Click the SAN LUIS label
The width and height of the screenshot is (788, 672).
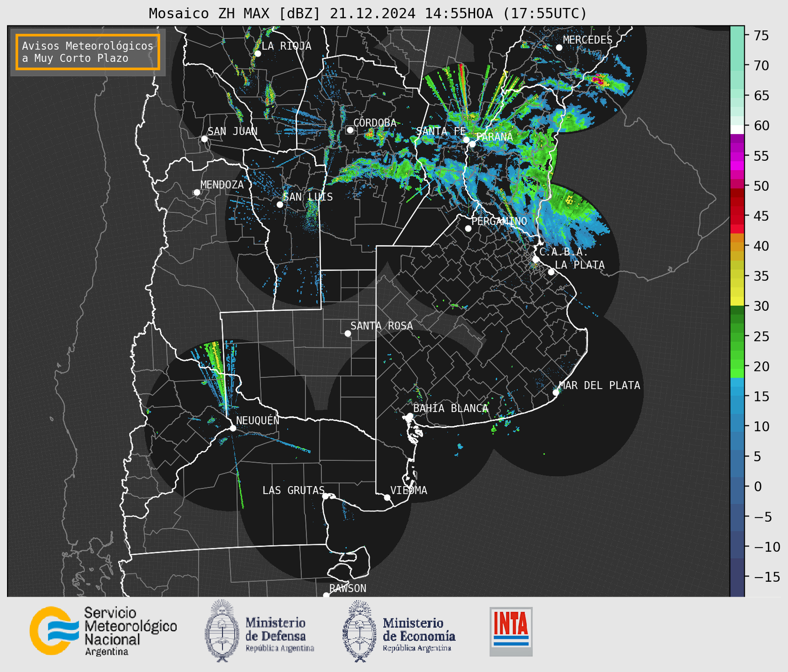coord(308,197)
